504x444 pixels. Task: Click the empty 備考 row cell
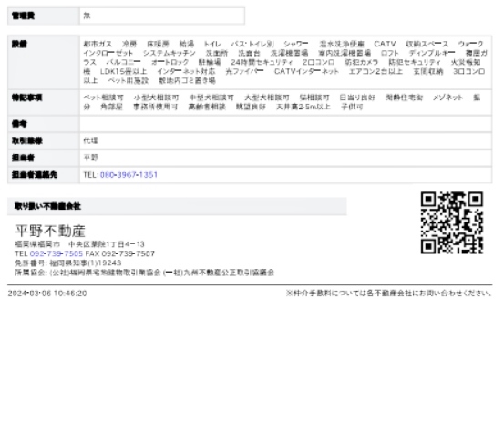[285, 124]
